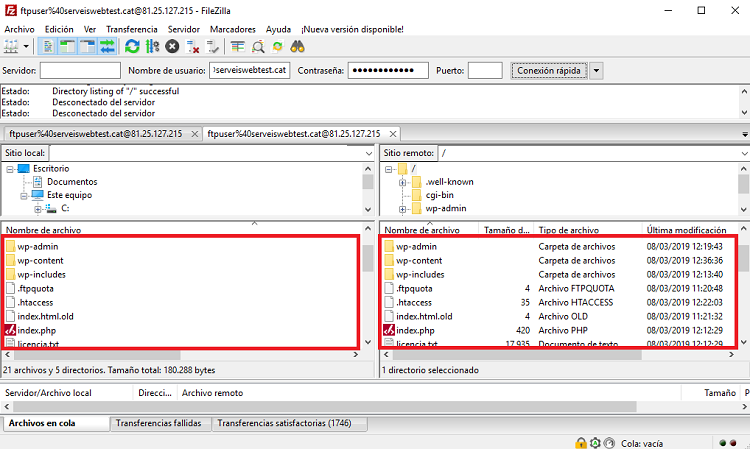Select local .htaccess file
750x449 pixels.
click(35, 303)
